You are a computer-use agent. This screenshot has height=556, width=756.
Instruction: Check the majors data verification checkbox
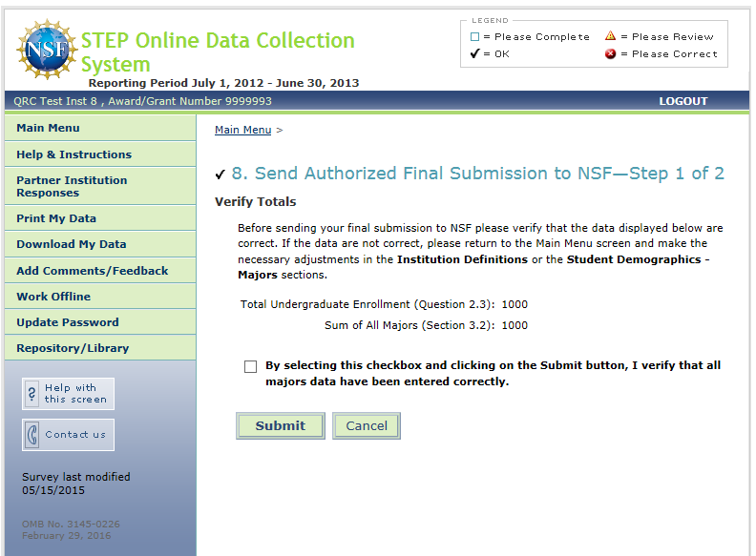click(250, 366)
